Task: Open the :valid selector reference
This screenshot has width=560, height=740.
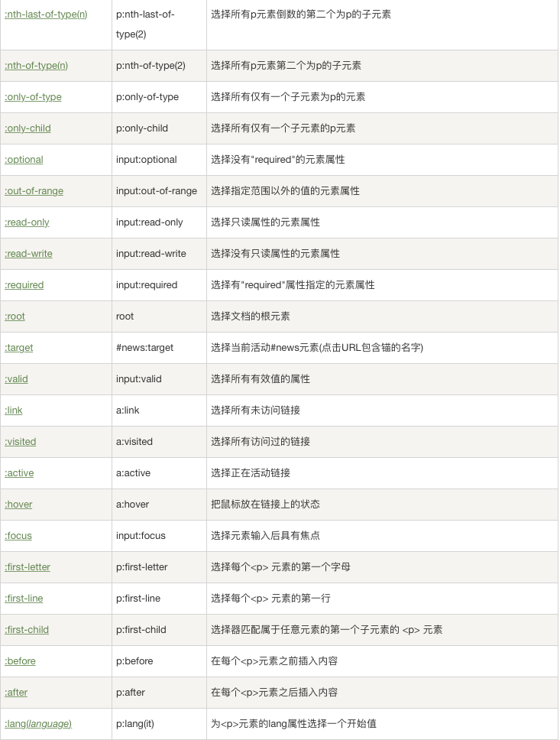Action: coord(16,379)
